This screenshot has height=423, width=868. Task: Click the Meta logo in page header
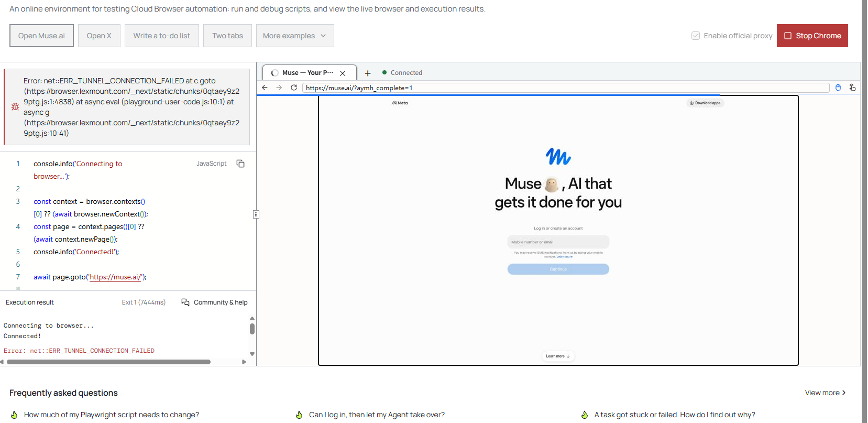point(400,103)
